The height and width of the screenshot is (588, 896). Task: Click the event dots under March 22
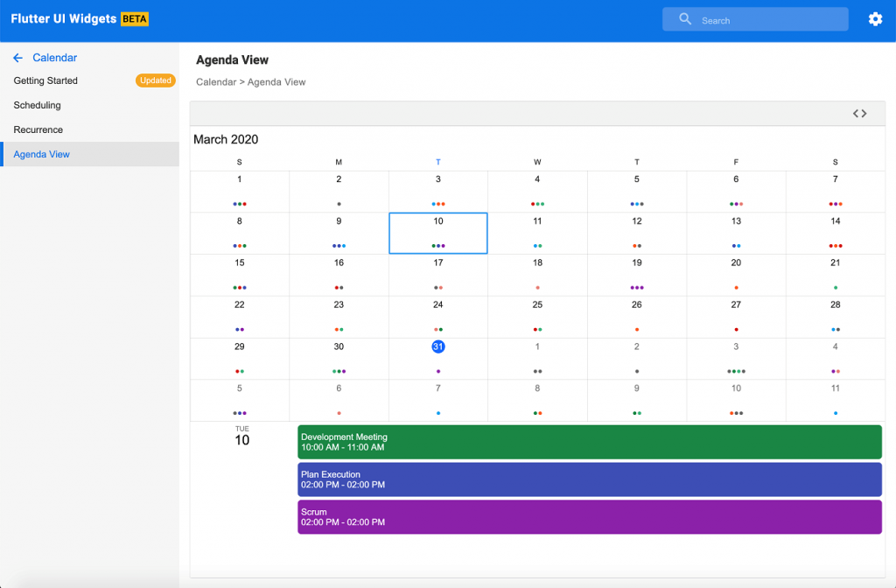pos(239,328)
